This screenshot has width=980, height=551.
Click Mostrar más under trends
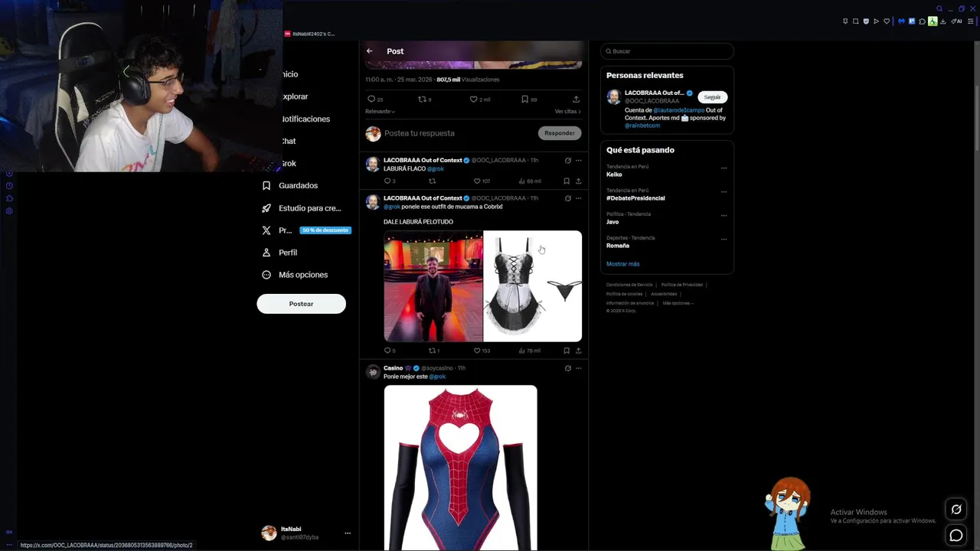622,264
